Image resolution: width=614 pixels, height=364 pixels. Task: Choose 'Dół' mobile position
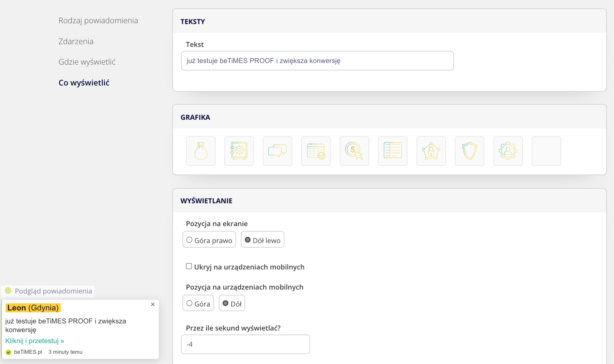[225, 303]
